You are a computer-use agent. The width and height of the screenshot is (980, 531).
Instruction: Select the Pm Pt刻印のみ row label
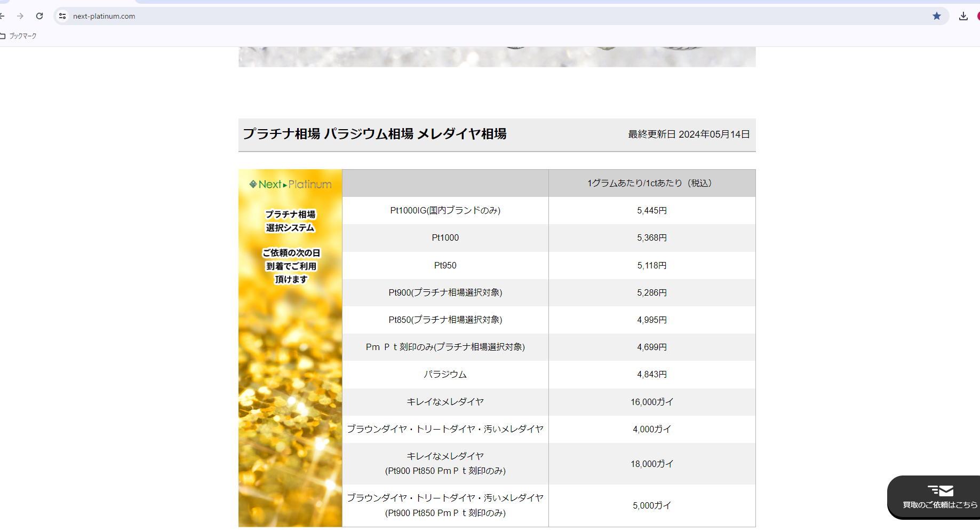click(445, 347)
